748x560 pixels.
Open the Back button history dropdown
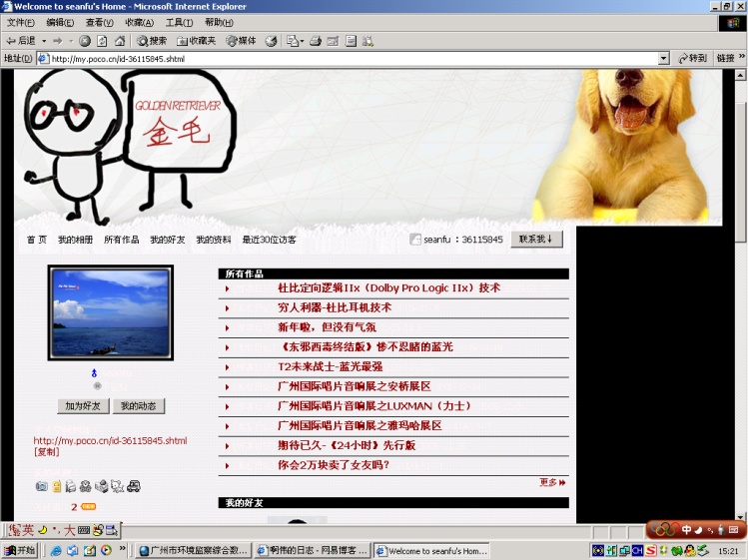tap(43, 41)
